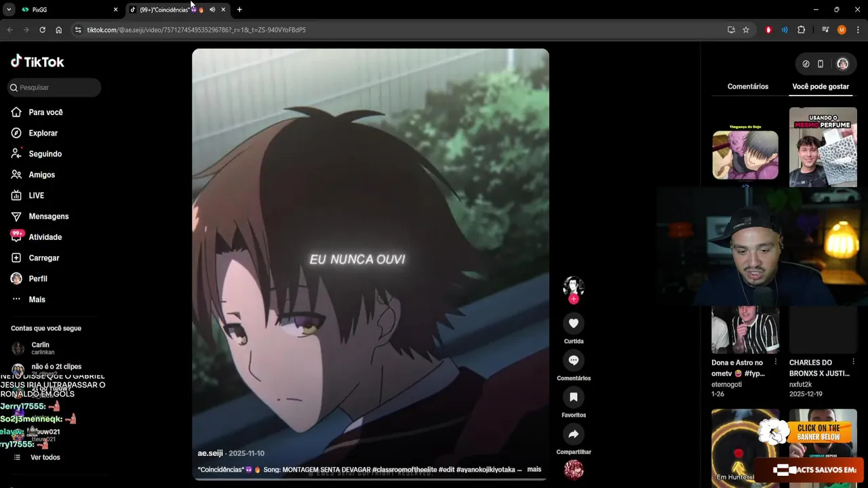Open options for Dona e Astro video

coord(776,362)
